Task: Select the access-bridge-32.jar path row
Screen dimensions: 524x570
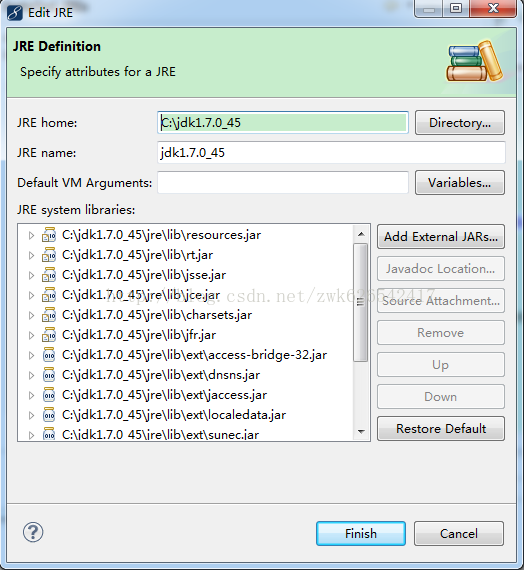Action: [x=195, y=355]
